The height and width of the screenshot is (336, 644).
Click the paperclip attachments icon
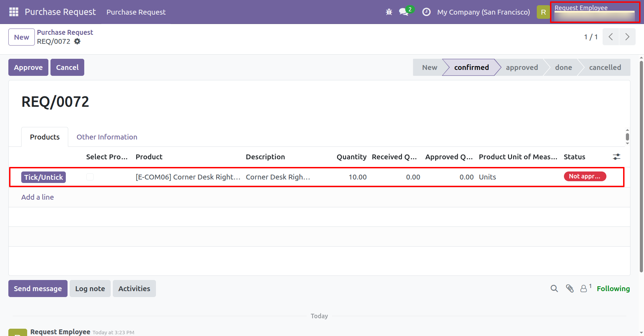[570, 288]
